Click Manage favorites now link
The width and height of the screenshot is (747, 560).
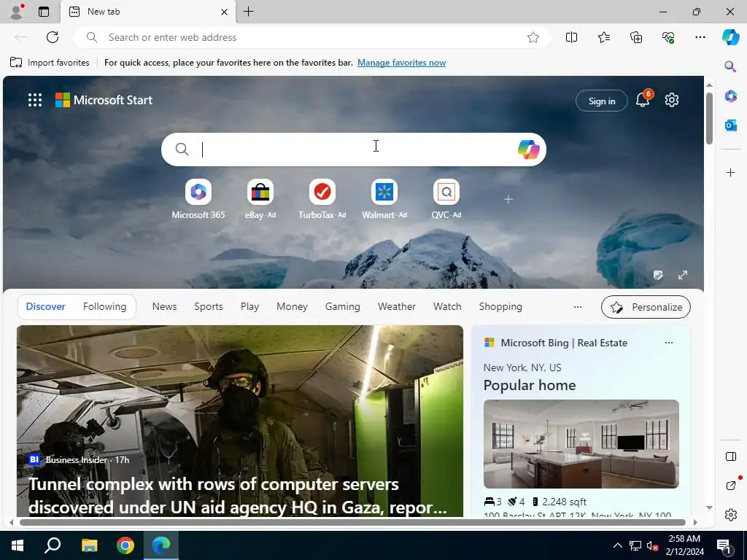pos(401,63)
